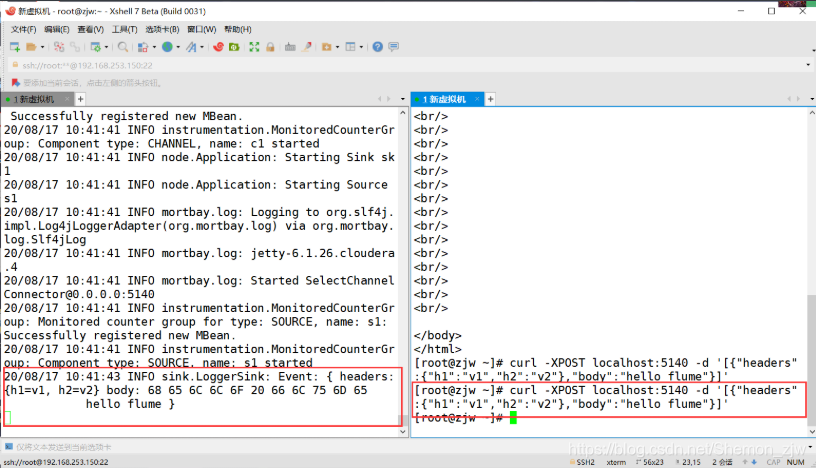Viewport: 816px width, 468px height.
Task: Close the left pane 新虚拟机 tab
Action: click(67, 99)
